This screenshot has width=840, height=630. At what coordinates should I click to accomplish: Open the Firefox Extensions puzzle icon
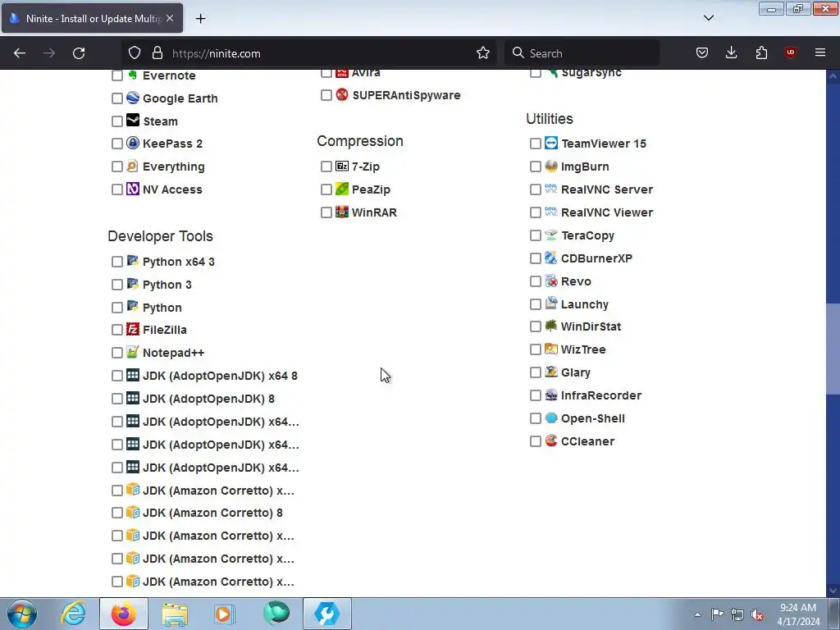tap(761, 52)
